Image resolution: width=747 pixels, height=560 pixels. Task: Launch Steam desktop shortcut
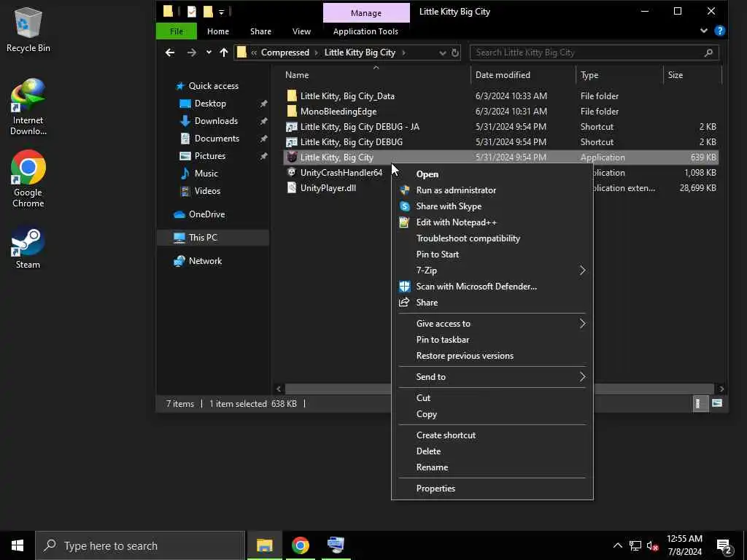click(x=28, y=248)
